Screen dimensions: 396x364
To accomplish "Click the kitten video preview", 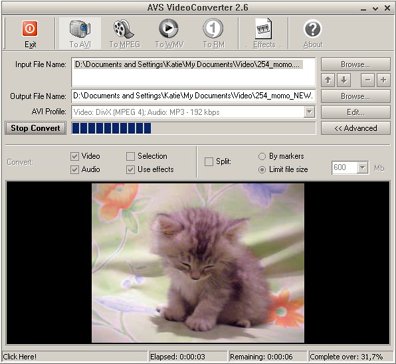I will click(198, 263).
